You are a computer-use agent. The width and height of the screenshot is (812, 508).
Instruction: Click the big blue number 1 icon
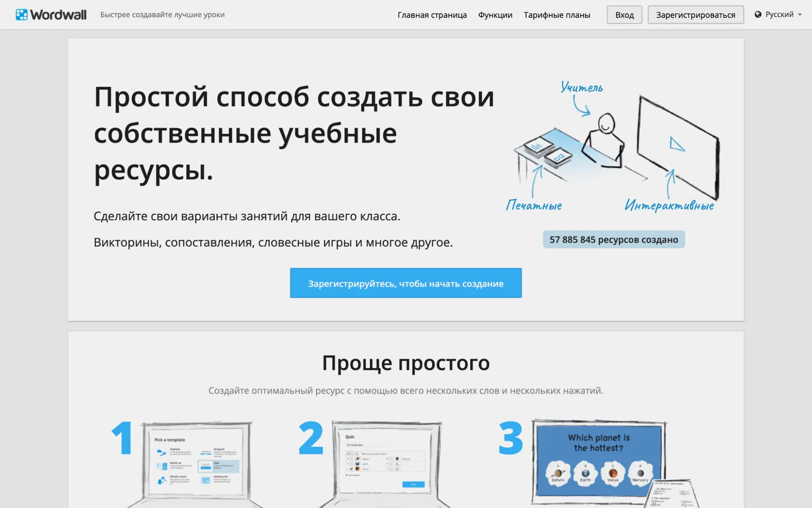click(x=122, y=438)
